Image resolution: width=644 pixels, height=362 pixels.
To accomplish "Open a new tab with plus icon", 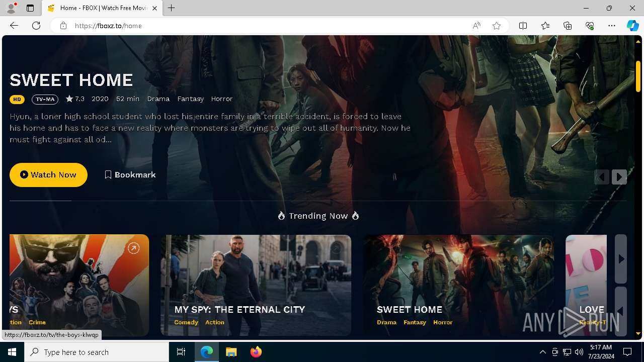I will coord(172,8).
